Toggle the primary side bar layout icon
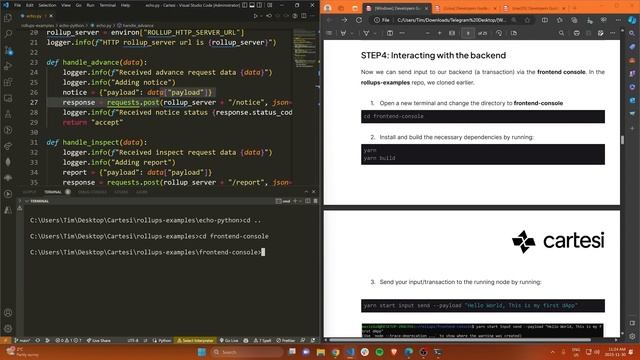The height and width of the screenshot is (360, 640). tap(244, 5)
